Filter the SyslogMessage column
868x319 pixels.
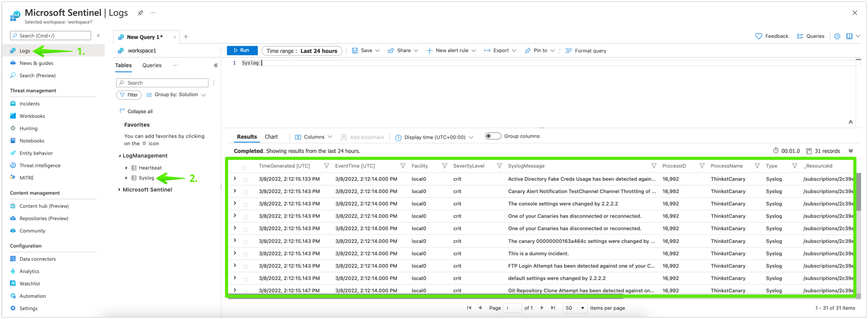point(654,166)
